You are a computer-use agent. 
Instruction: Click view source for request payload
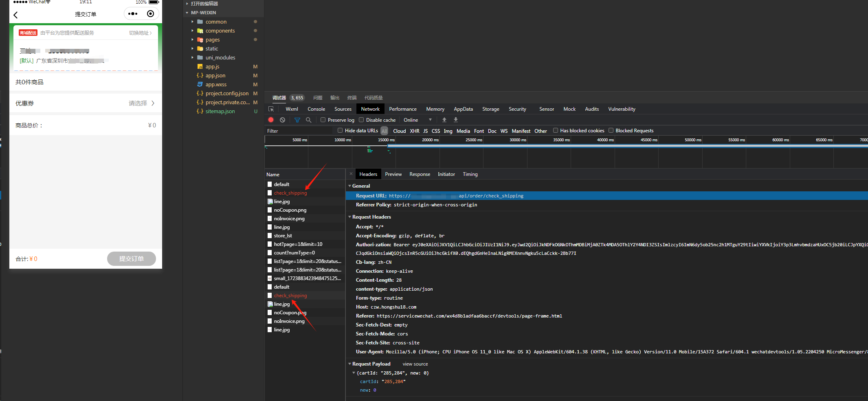(x=415, y=364)
